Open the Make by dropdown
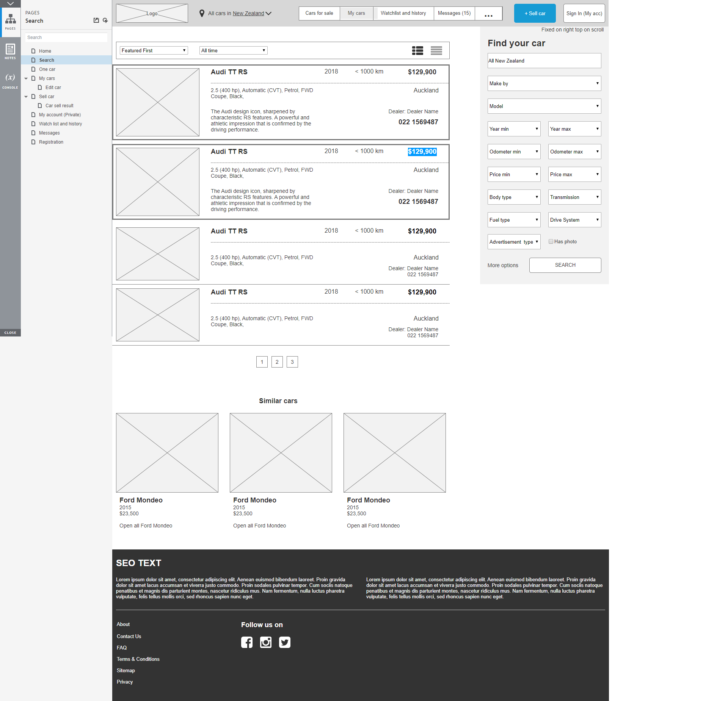Image resolution: width=728 pixels, height=701 pixels. (x=544, y=83)
